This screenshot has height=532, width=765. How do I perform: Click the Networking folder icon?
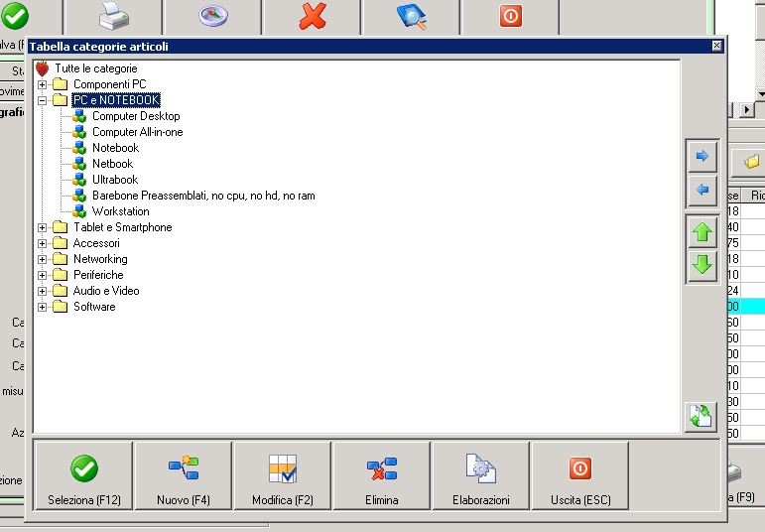(60, 259)
